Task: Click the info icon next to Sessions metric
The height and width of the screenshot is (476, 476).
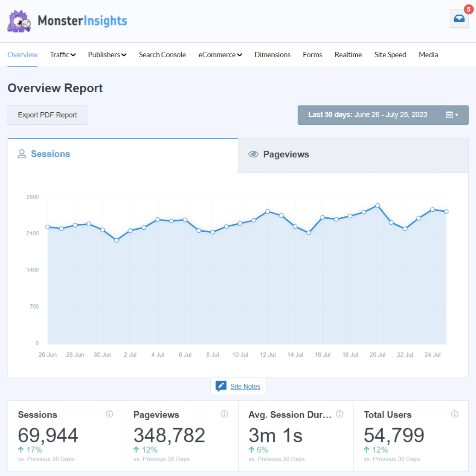Action: pos(110,414)
